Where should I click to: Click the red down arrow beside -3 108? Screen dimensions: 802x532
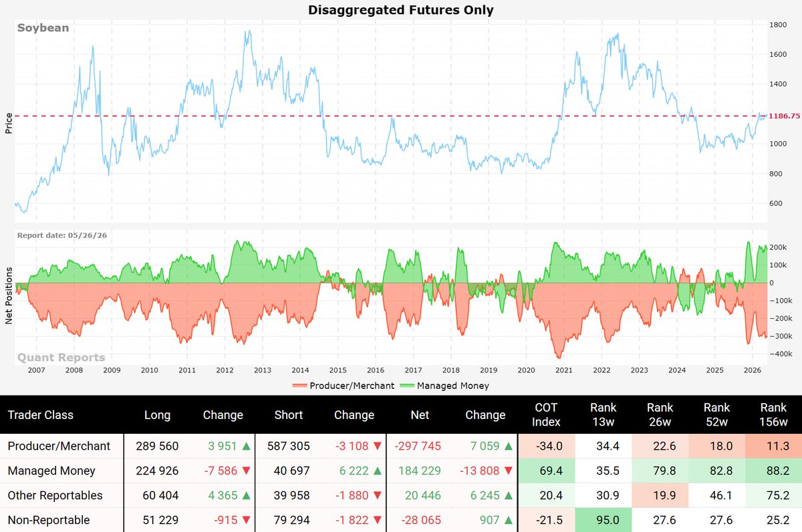(378, 446)
